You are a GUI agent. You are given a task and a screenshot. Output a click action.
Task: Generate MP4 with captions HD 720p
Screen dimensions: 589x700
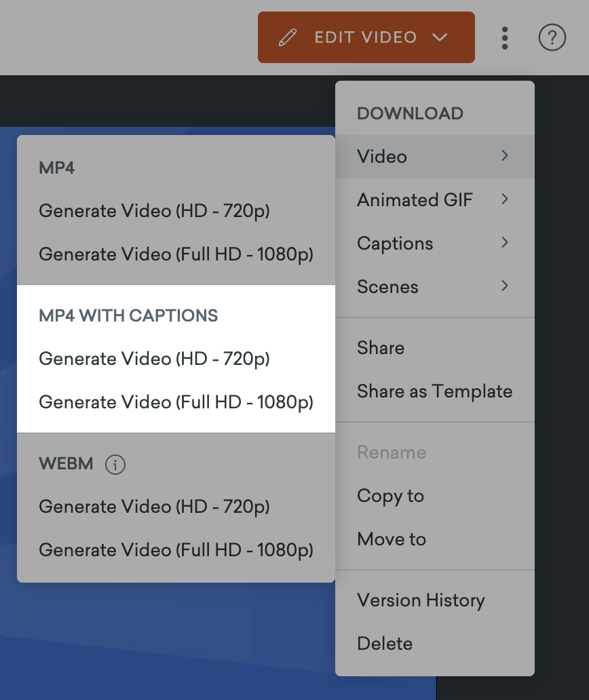176,359
